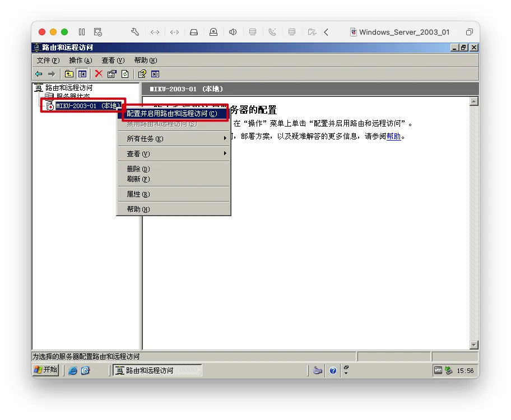This screenshot has width=511, height=420.
Task: Click the window view icon beside the VM title
Action: 470,32
